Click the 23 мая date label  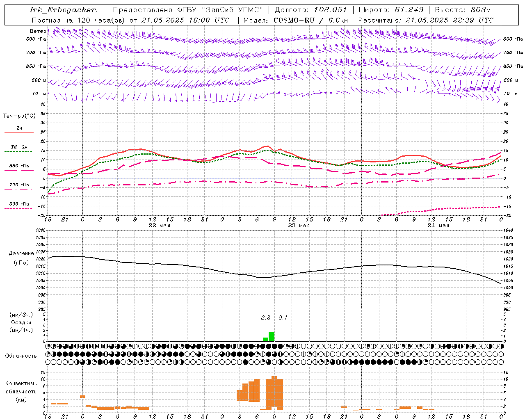(x=299, y=226)
